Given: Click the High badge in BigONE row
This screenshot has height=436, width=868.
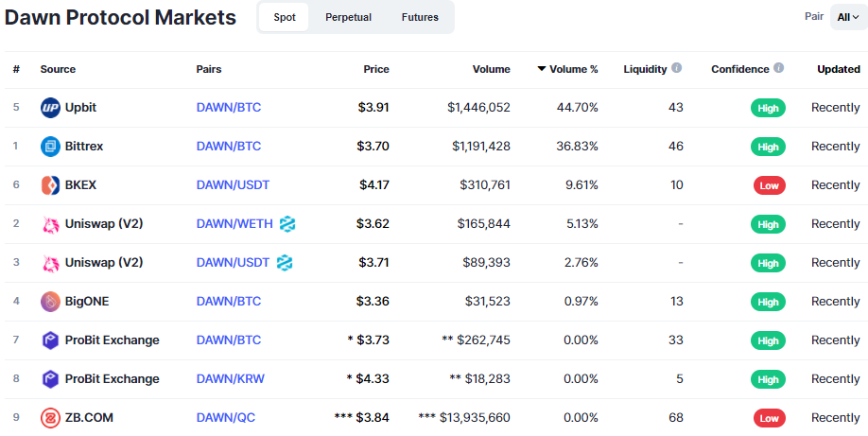Looking at the screenshot, I should pyautogui.click(x=768, y=302).
